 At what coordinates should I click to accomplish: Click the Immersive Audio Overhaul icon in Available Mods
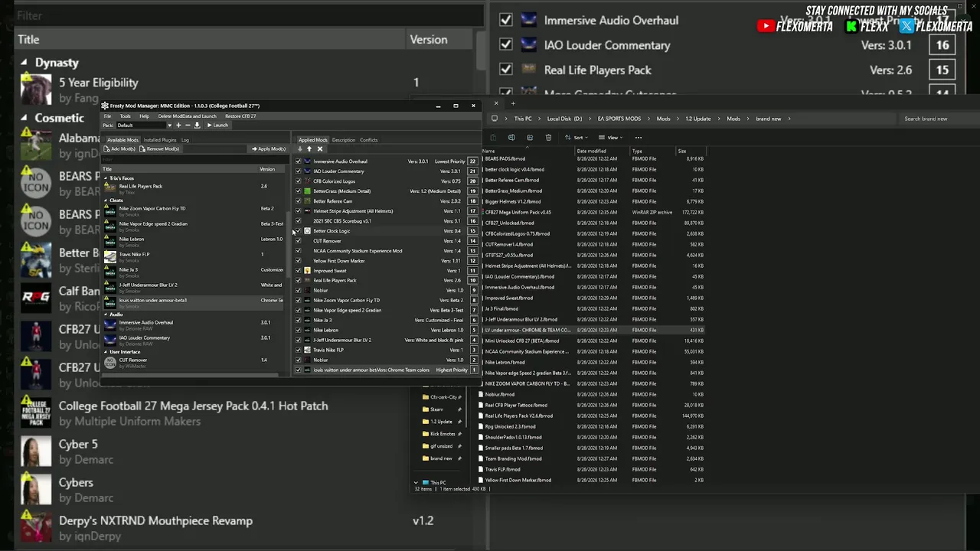point(110,325)
